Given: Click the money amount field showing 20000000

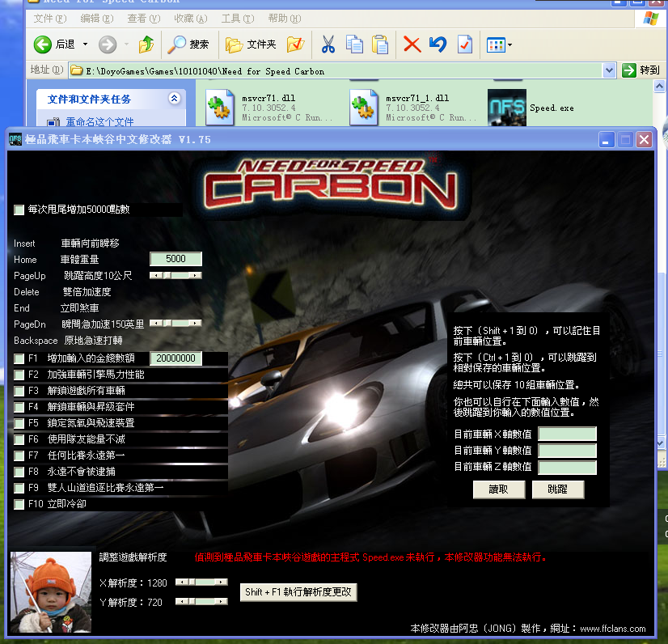Looking at the screenshot, I should (176, 358).
